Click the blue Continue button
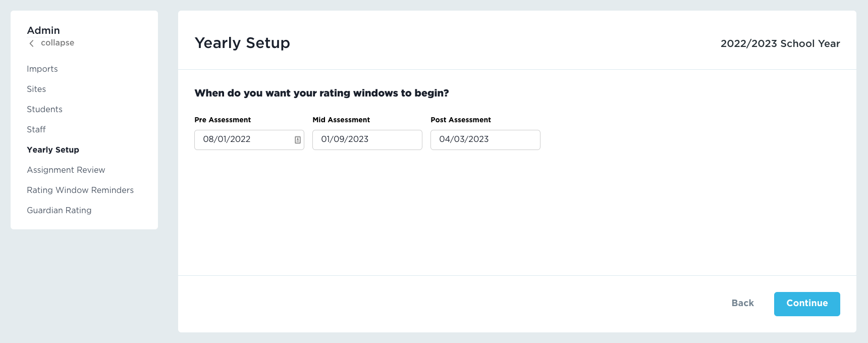The width and height of the screenshot is (868, 343). (x=806, y=304)
